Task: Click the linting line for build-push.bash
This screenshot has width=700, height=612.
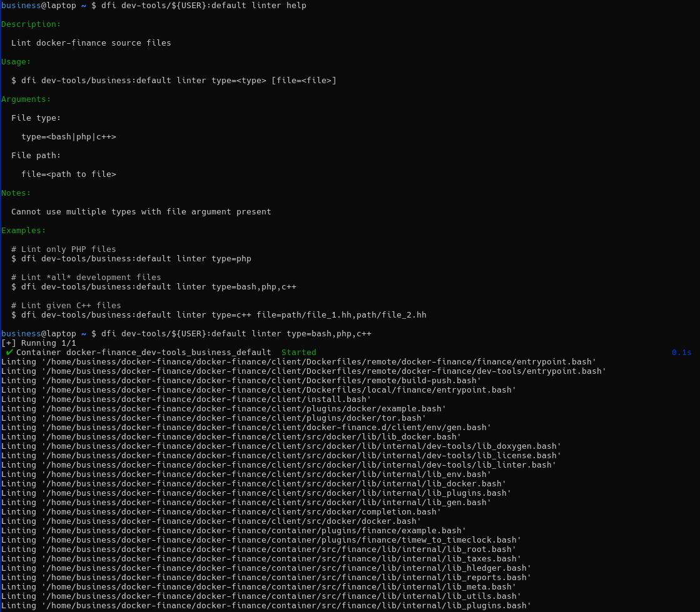Action: coord(241,381)
